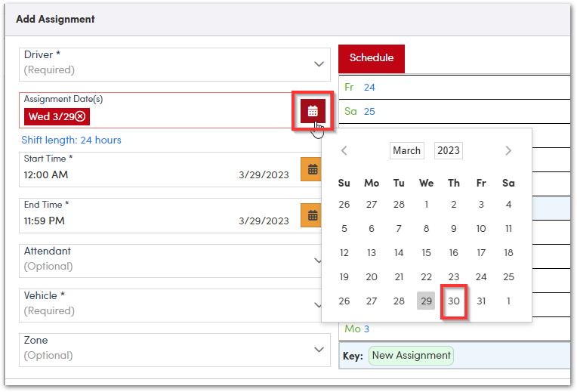
Task: Open the 2023 year selector
Action: [448, 150]
